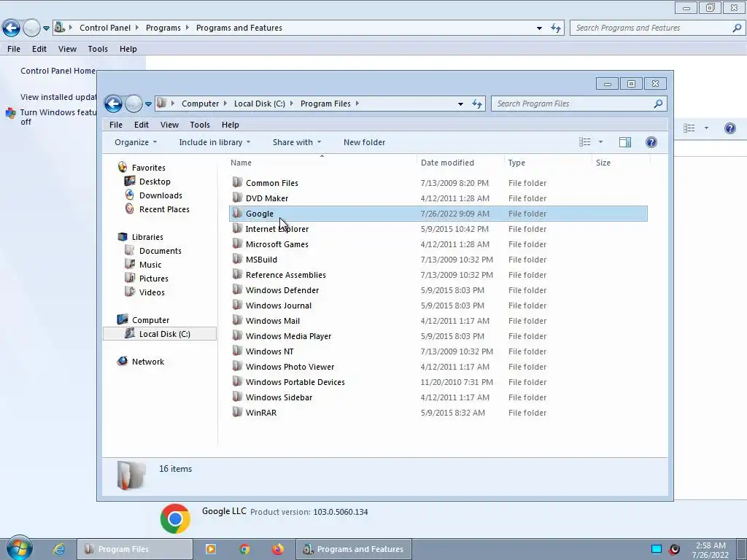Click magnifier icon in Search Program Files box
The width and height of the screenshot is (747, 560).
coord(658,104)
